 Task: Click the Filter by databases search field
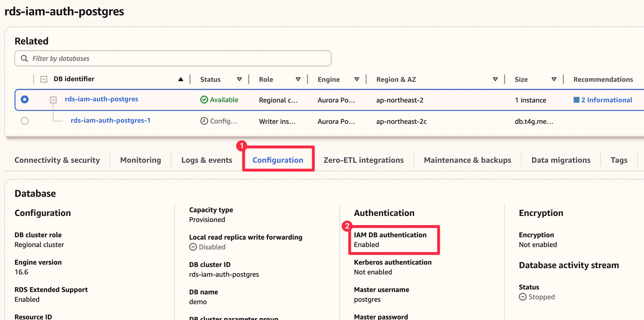(x=173, y=58)
